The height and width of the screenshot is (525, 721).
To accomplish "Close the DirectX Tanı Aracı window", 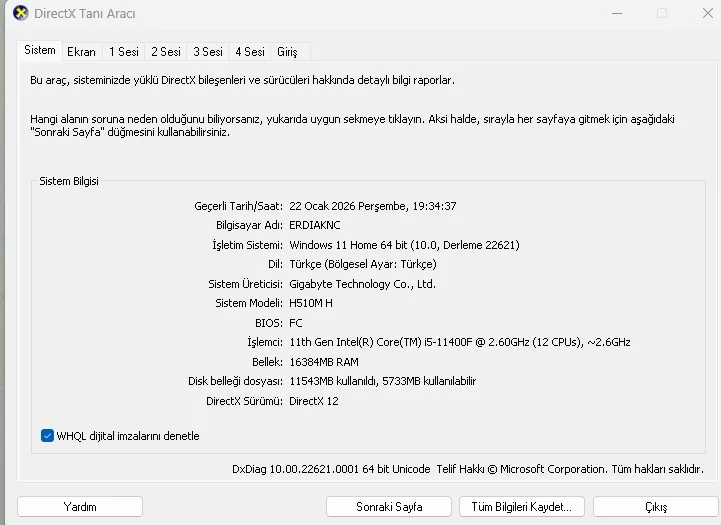I will 708,13.
